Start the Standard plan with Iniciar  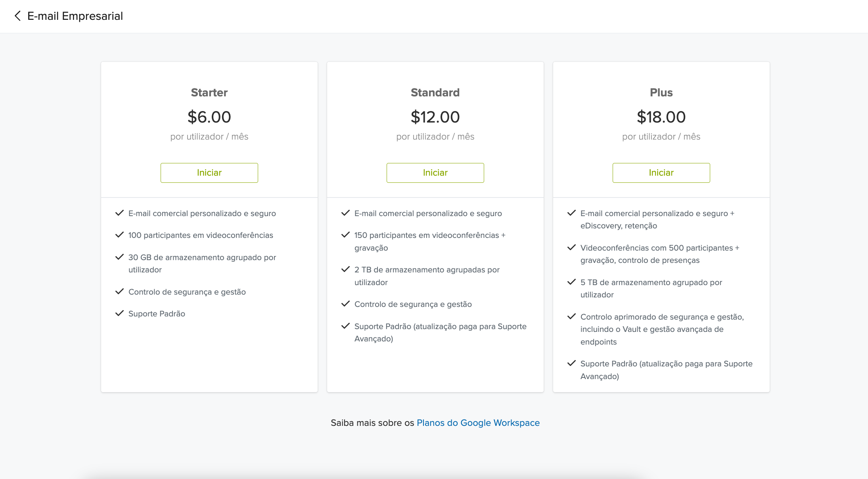coord(435,173)
